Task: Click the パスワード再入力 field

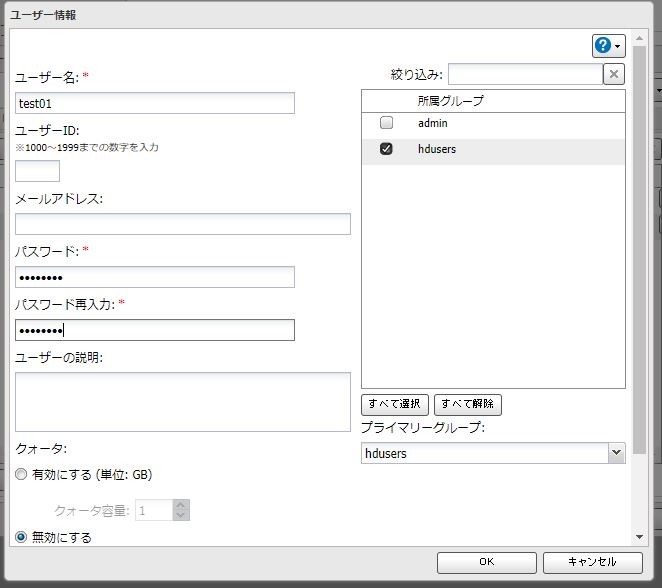Action: (x=155, y=330)
